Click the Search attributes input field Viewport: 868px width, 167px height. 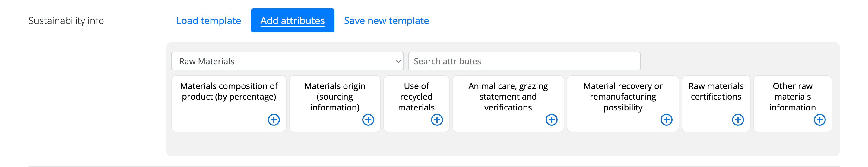pos(524,61)
